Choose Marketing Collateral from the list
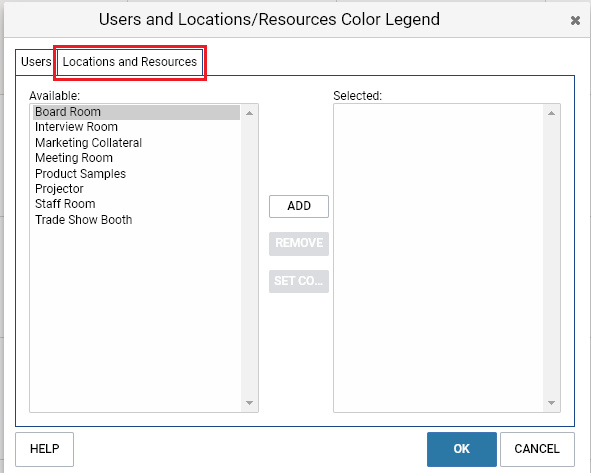Image resolution: width=591 pixels, height=473 pixels. pos(136,143)
